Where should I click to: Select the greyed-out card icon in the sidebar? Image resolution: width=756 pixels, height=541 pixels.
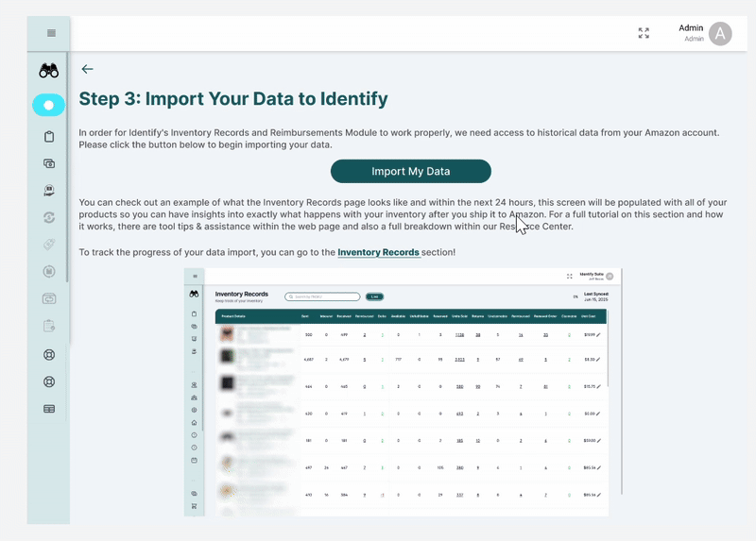point(49,299)
